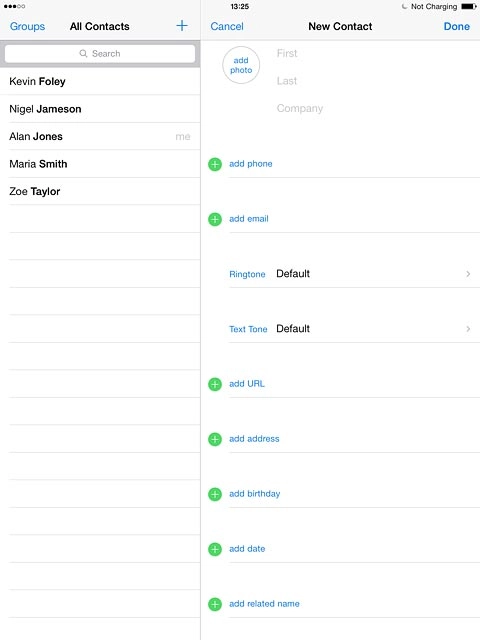Tap the First name field
Viewport: 480px width, 640px height.
(x=376, y=53)
